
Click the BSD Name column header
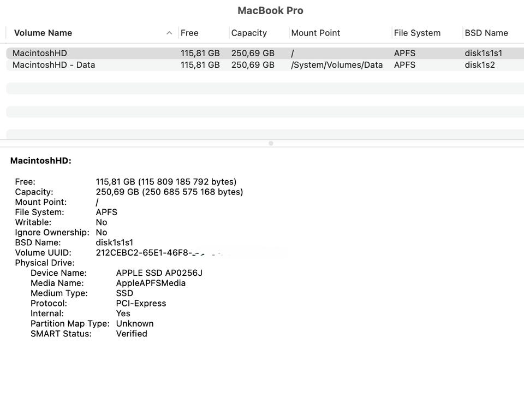(x=486, y=33)
